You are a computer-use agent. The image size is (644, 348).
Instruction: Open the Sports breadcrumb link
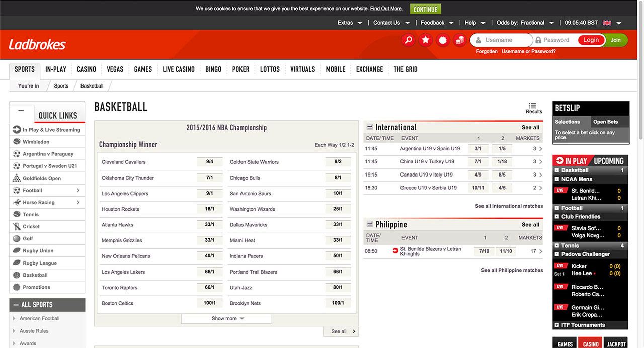[x=61, y=86]
